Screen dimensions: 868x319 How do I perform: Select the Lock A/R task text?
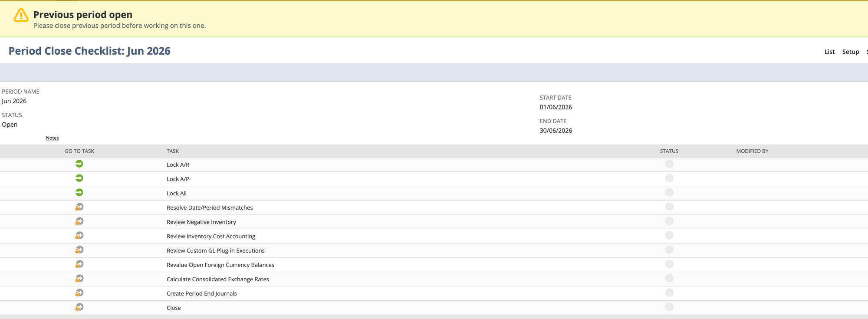(178, 165)
